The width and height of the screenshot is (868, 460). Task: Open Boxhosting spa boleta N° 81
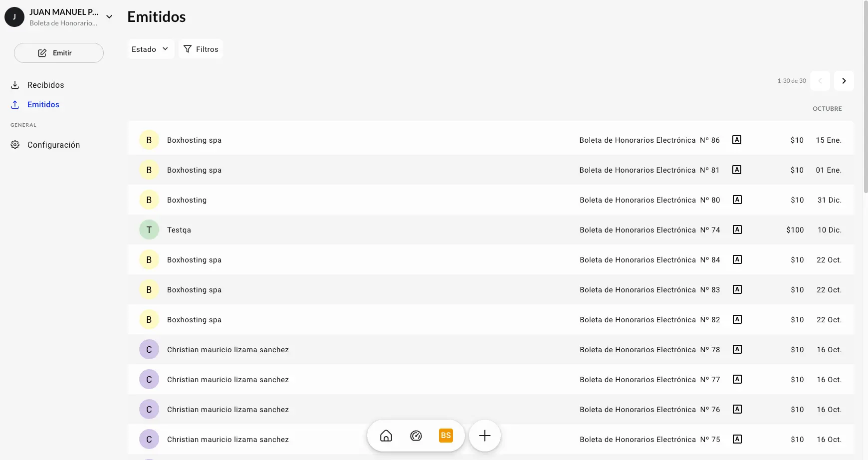click(399, 170)
